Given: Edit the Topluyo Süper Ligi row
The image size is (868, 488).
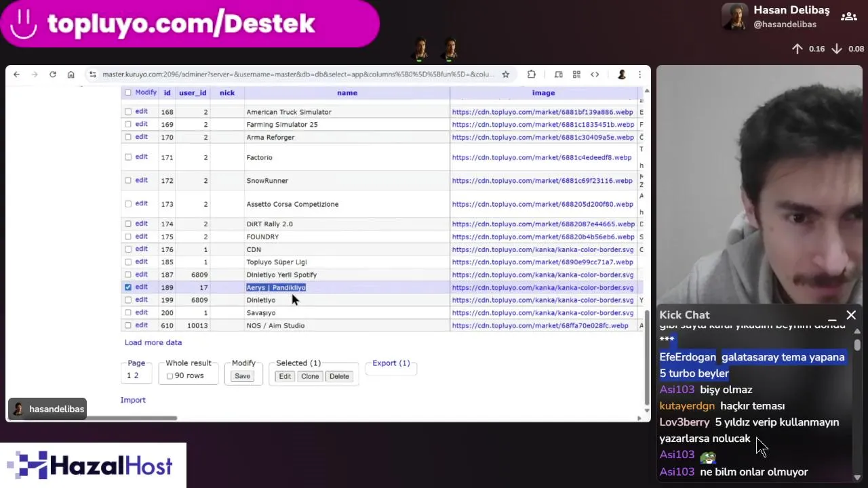Looking at the screenshot, I should 141,261.
